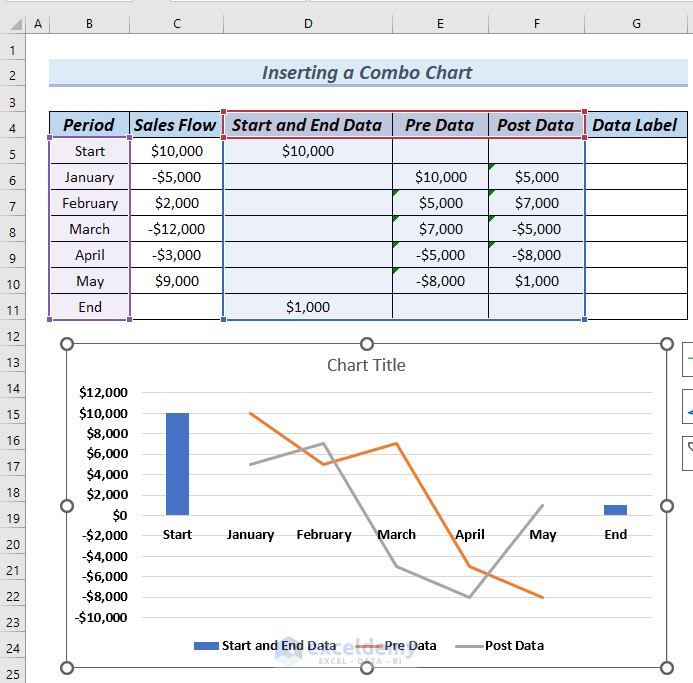Open Chart Styles brush button
The image size is (693, 683).
(x=688, y=406)
